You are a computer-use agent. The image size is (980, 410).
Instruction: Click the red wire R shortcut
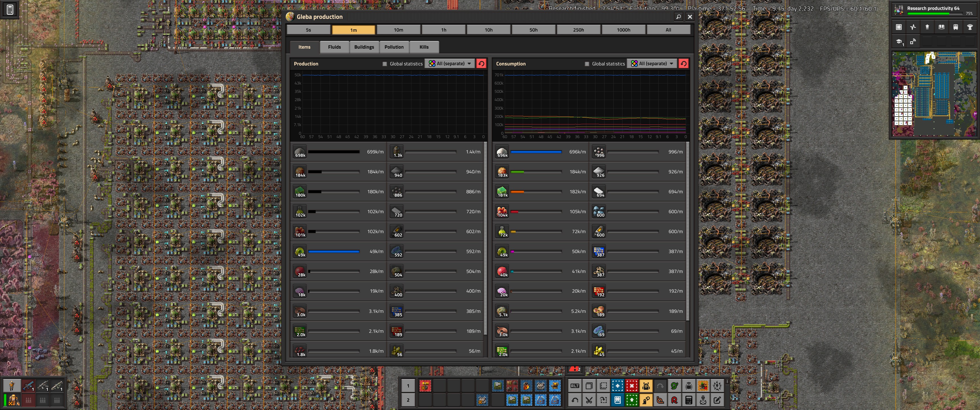point(674,400)
